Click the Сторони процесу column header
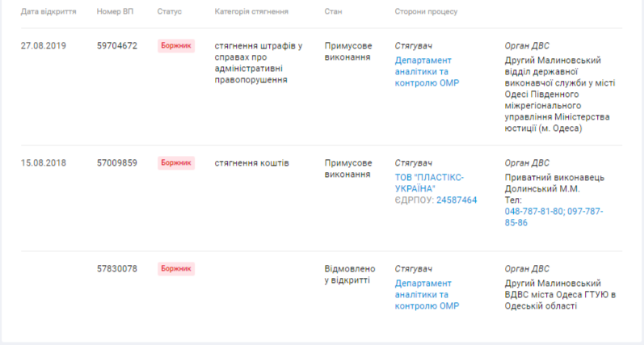The width and height of the screenshot is (644, 345). pyautogui.click(x=426, y=11)
